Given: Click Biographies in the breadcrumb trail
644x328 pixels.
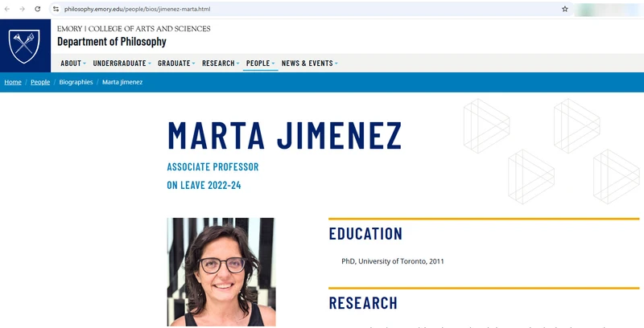Looking at the screenshot, I should tap(76, 82).
